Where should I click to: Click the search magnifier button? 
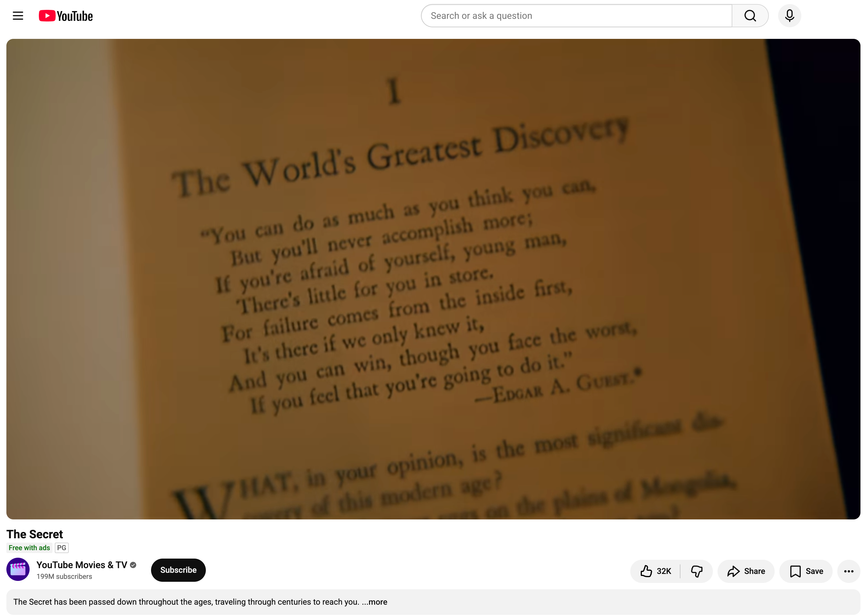point(750,16)
